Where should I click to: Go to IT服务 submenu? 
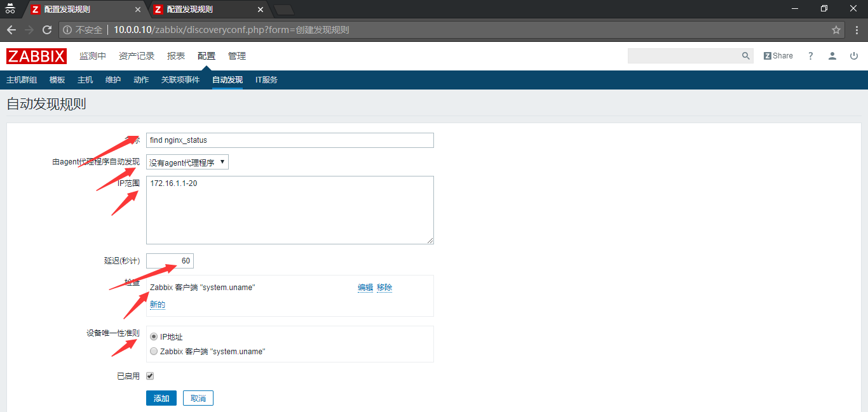point(266,80)
